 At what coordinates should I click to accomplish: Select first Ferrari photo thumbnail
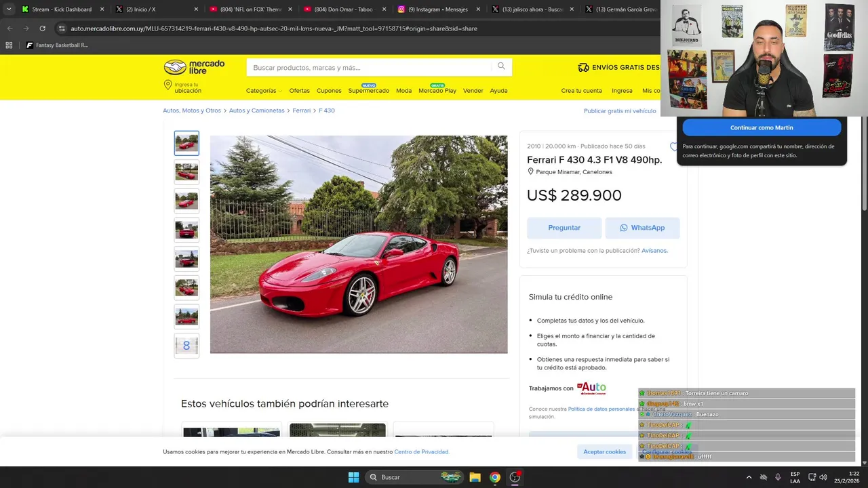(x=186, y=143)
